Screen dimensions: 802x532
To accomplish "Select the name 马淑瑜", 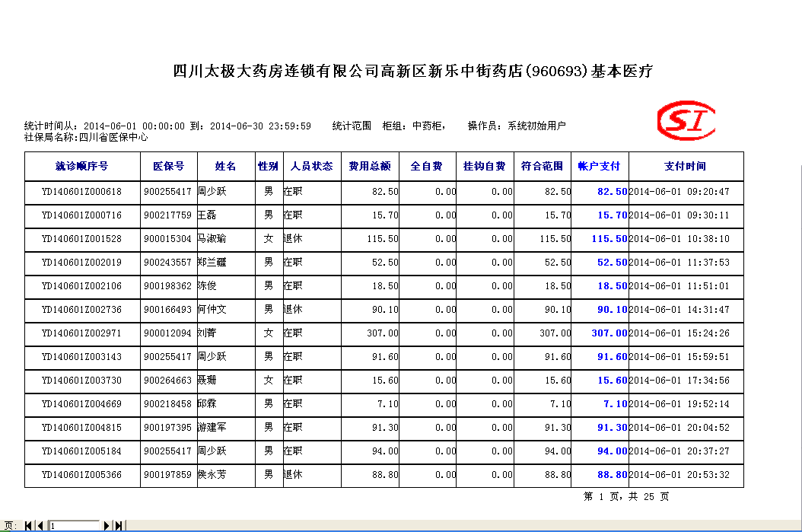I will (x=212, y=239).
